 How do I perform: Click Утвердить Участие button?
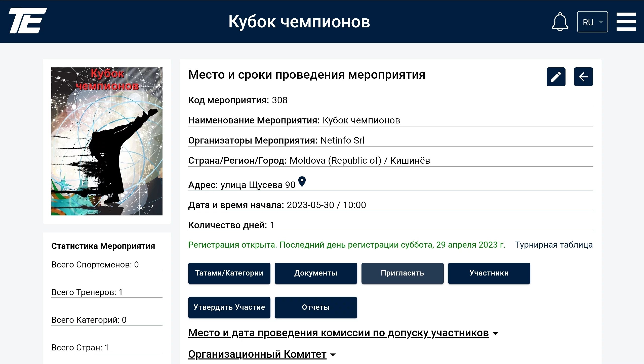[x=229, y=307]
